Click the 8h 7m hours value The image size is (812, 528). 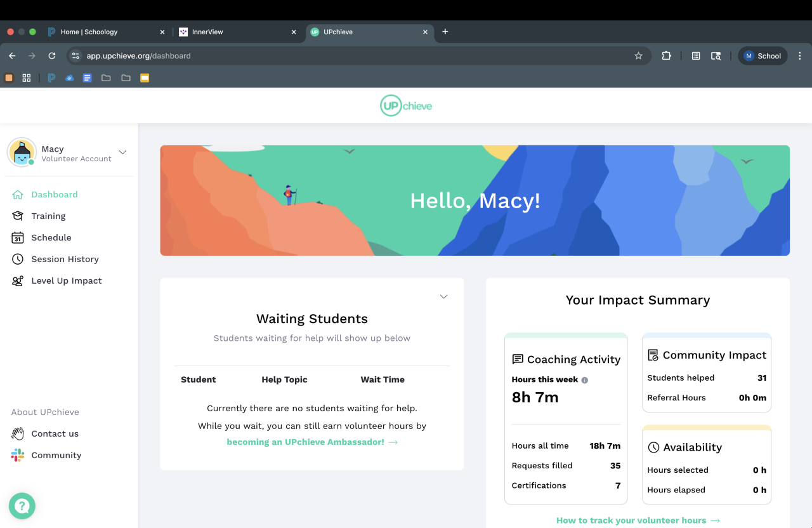[535, 398]
